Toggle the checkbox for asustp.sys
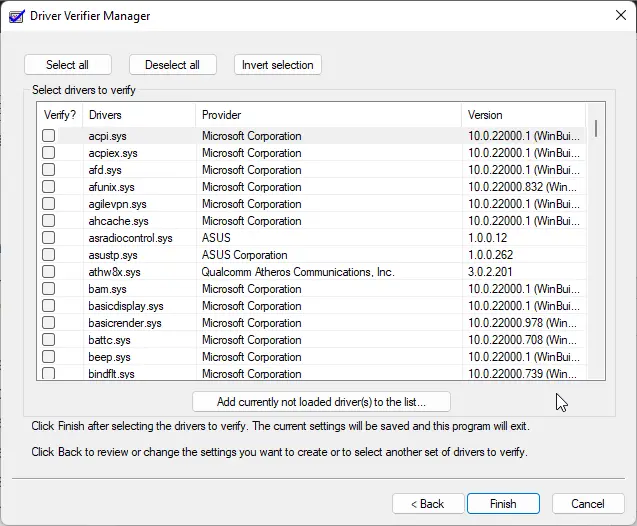 tap(48, 255)
